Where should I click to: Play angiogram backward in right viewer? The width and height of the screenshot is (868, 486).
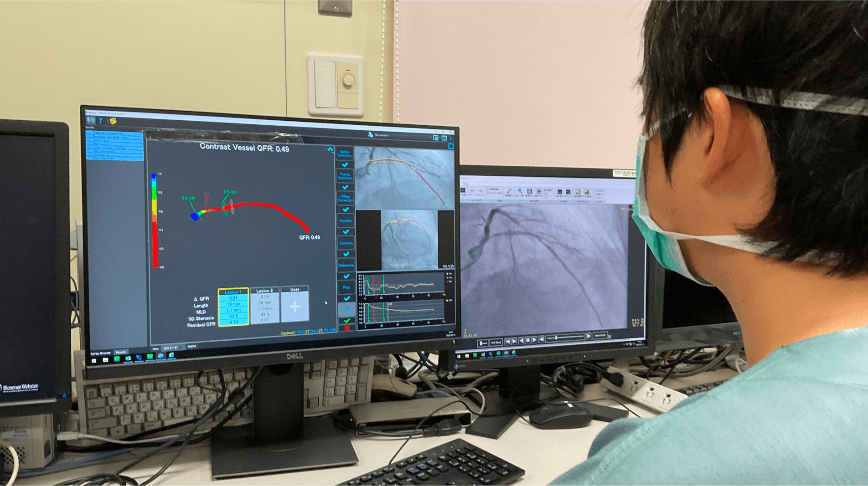click(522, 341)
